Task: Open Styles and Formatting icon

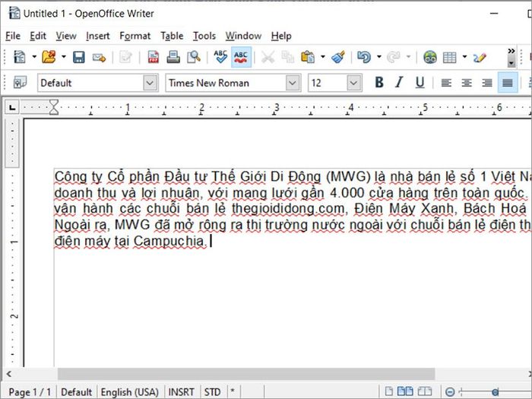Action: [x=20, y=83]
